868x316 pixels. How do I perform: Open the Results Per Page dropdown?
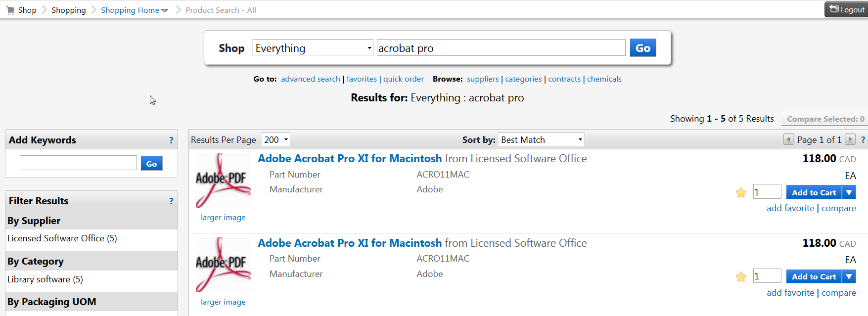[275, 140]
